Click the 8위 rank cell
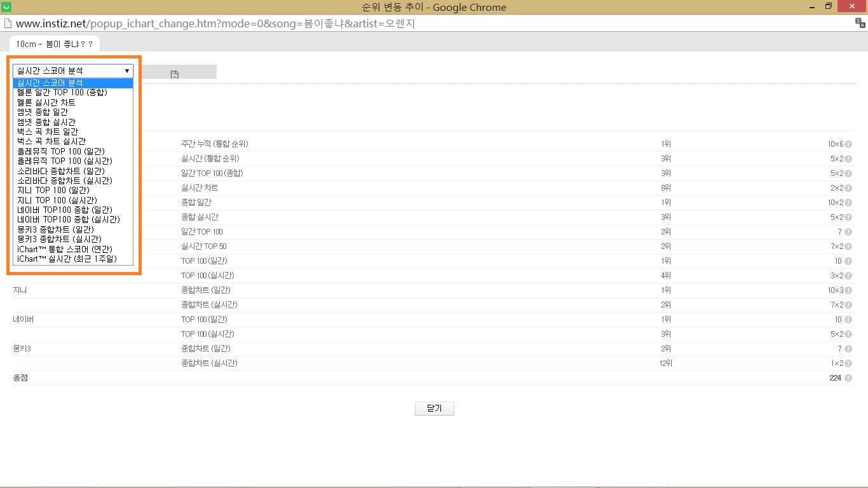Image resolution: width=868 pixels, height=488 pixels. pyautogui.click(x=666, y=188)
